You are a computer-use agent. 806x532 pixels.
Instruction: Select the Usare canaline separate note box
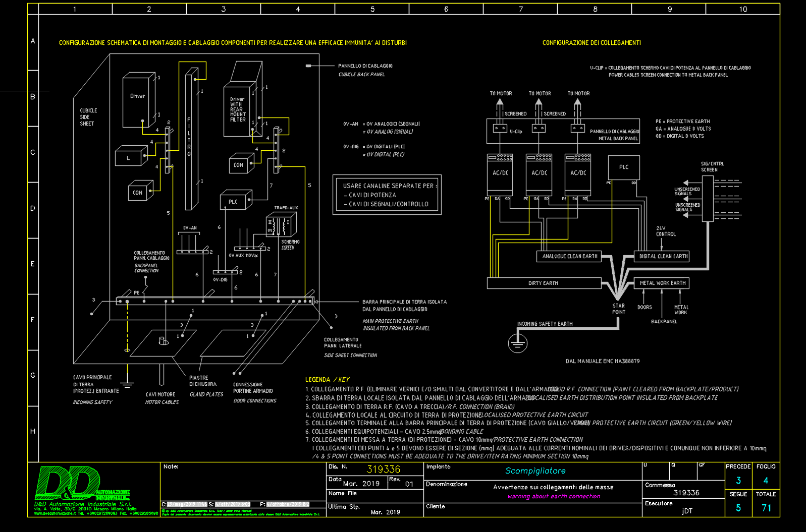[x=387, y=195]
